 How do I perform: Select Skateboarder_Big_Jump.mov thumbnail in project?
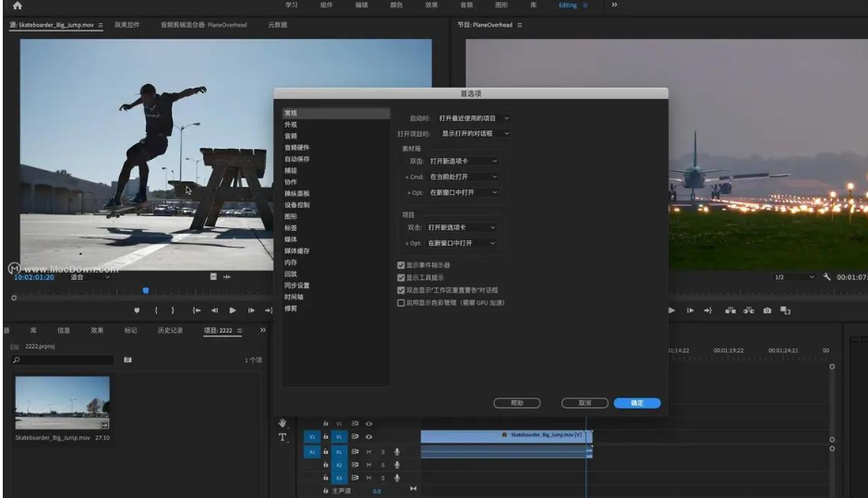(62, 403)
